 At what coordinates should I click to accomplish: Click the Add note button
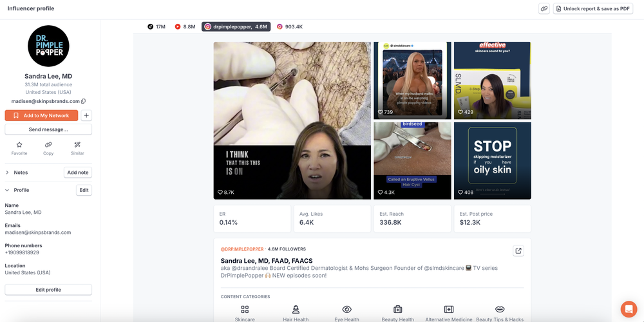pos(78,173)
